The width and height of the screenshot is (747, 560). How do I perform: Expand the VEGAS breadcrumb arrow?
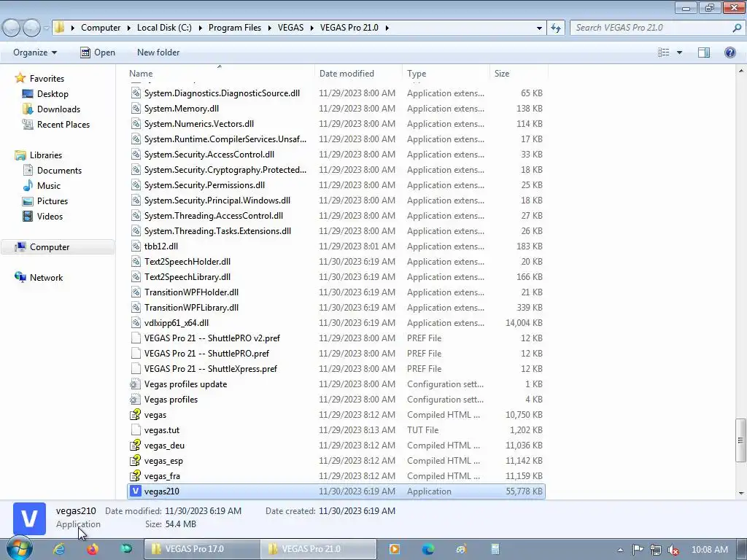point(311,28)
